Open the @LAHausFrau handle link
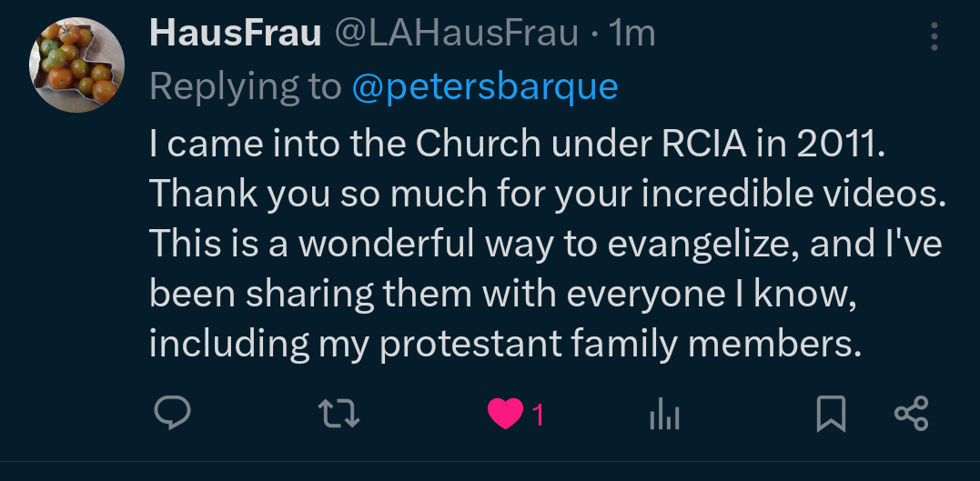The width and height of the screenshot is (980, 481). click(456, 34)
